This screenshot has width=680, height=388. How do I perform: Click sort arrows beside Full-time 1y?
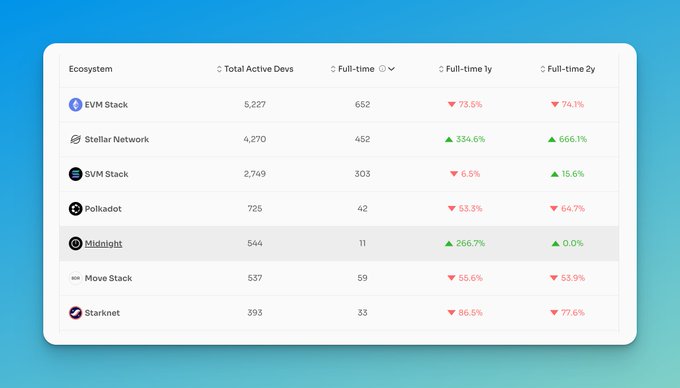click(x=441, y=69)
